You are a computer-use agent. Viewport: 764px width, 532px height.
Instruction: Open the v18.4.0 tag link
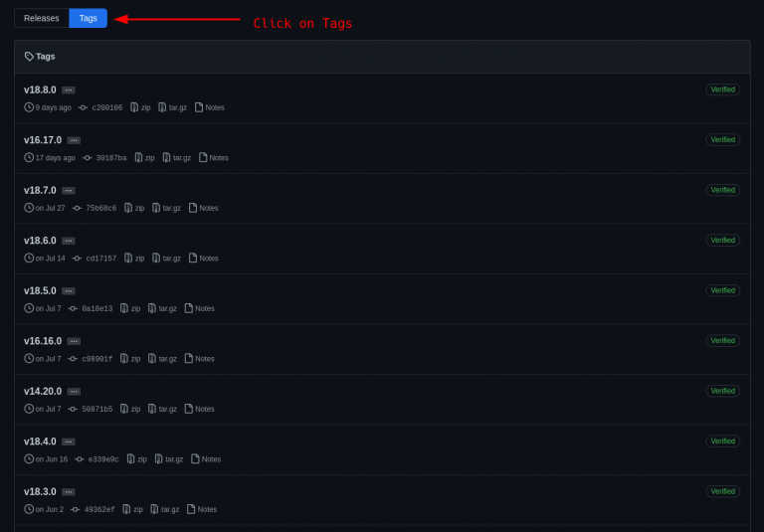coord(40,442)
